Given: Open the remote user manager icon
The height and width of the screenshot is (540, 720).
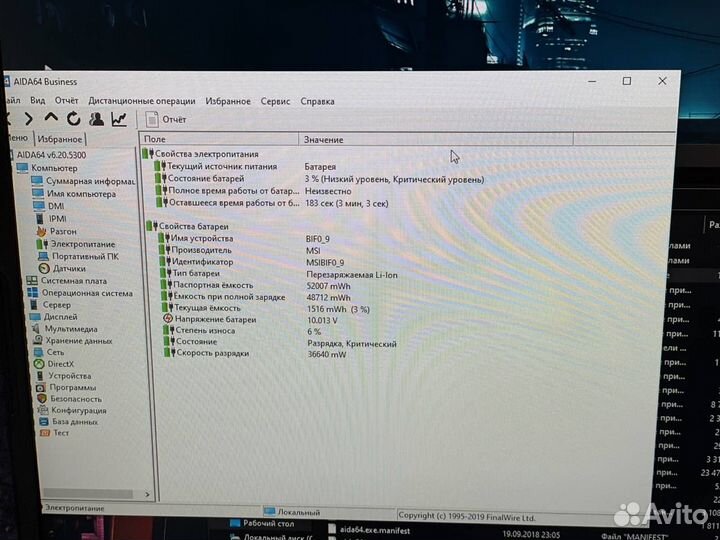Looking at the screenshot, I should point(96,119).
